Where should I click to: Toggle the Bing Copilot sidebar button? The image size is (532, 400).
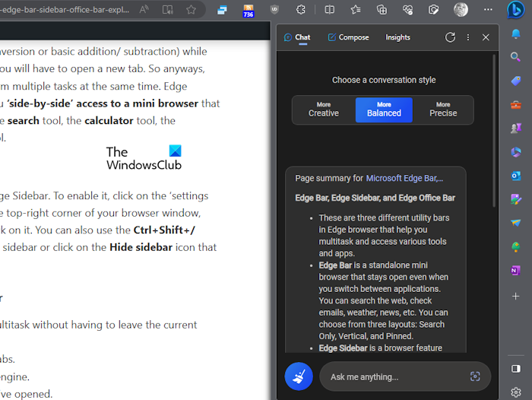point(516,10)
